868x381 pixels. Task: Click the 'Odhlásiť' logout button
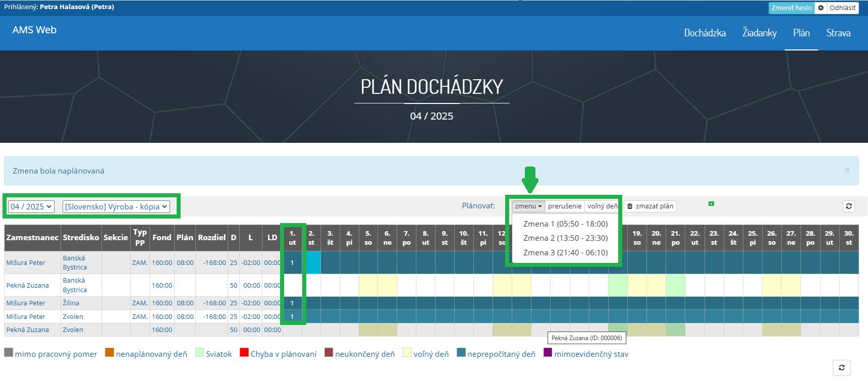(842, 8)
